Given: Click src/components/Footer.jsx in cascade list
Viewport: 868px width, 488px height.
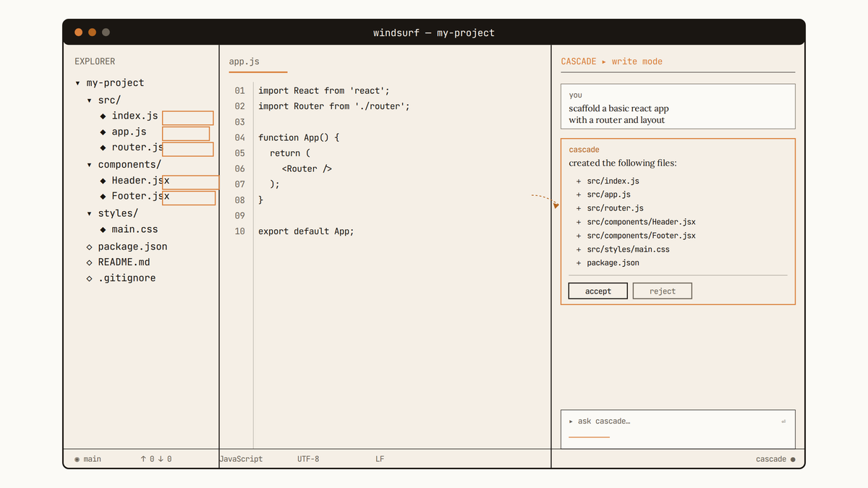Looking at the screenshot, I should pos(641,236).
